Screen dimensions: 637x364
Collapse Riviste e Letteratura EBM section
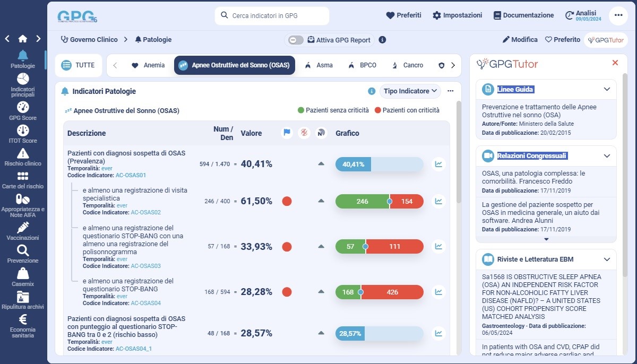[607, 259]
